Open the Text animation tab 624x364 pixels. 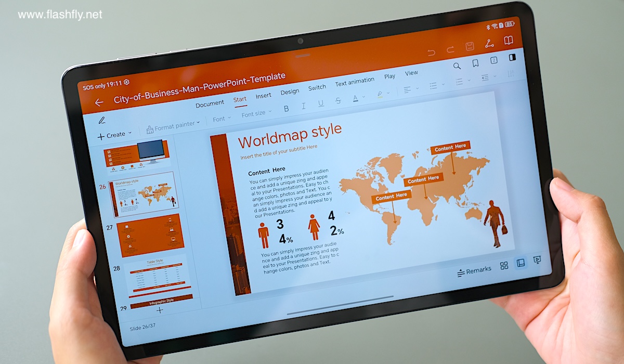coord(354,82)
